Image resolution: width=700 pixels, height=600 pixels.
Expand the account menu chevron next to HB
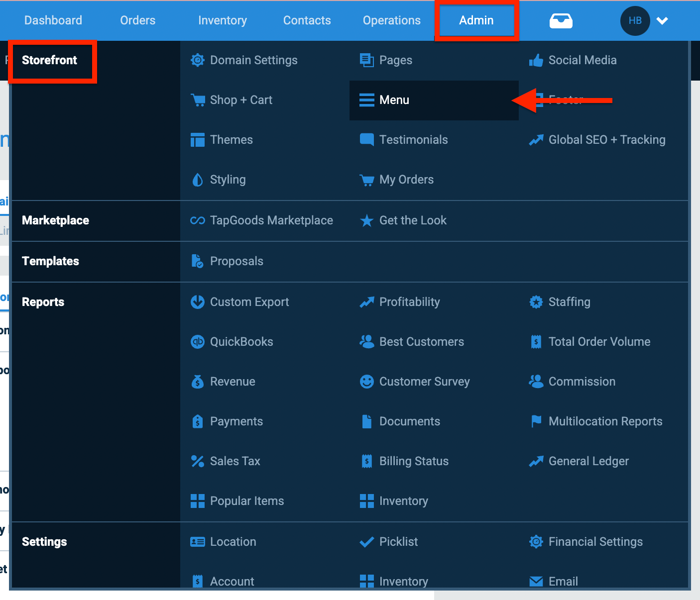click(x=663, y=20)
